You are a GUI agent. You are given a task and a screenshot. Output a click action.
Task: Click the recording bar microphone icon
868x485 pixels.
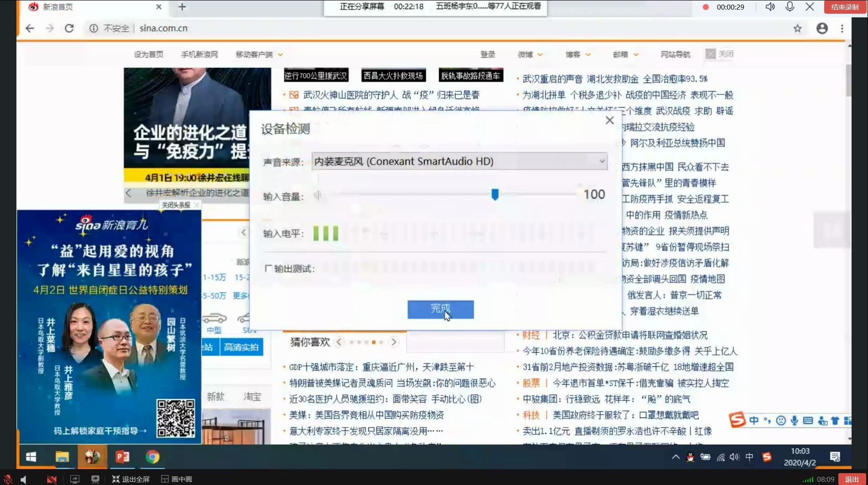click(790, 7)
